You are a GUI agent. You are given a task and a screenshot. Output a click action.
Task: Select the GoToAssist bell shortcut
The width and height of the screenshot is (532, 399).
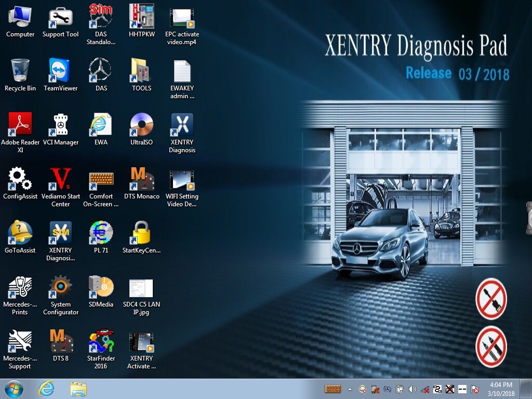pos(20,237)
